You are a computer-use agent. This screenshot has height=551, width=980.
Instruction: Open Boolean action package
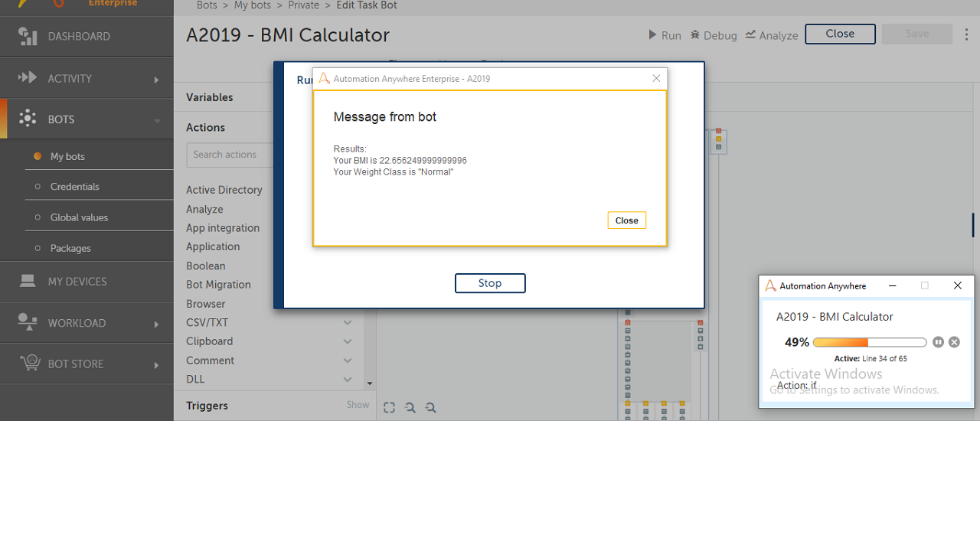point(206,266)
